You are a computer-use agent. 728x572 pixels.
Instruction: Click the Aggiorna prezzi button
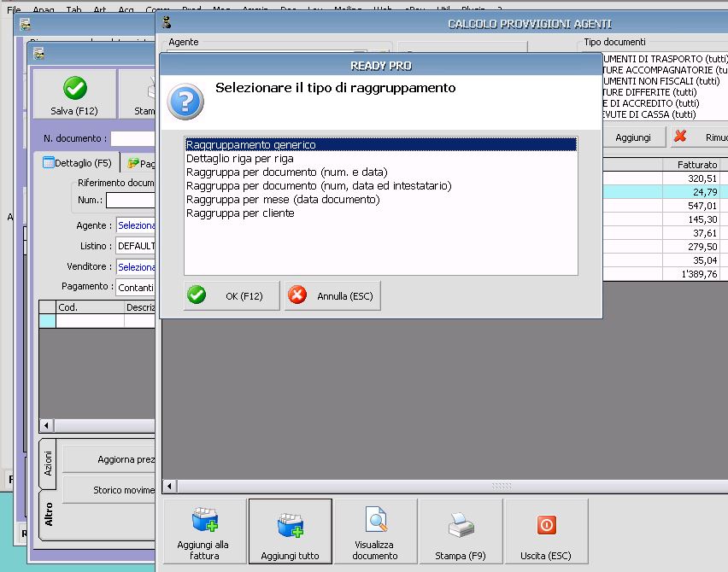pyautogui.click(x=109, y=459)
